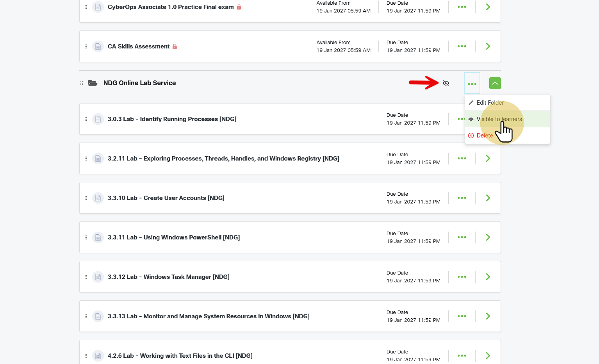This screenshot has height=364, width=599.
Task: Click the NDG Online Lab Service folder icon
Action: point(93,83)
